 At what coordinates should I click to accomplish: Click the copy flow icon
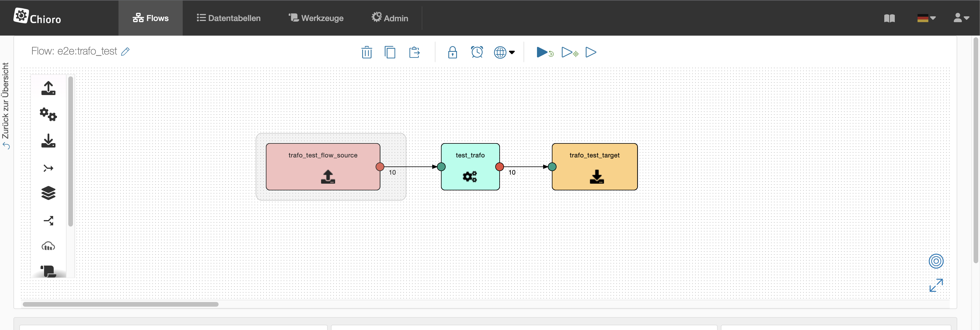(390, 52)
